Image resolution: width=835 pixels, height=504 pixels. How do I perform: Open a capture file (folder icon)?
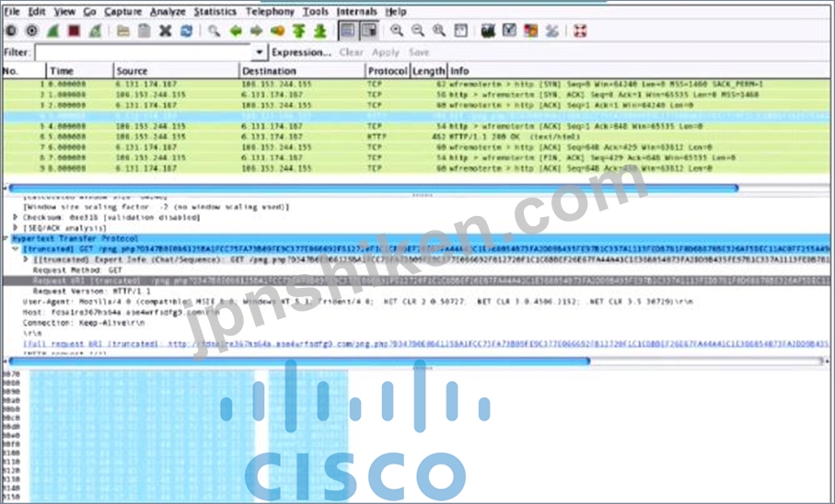[x=123, y=31]
